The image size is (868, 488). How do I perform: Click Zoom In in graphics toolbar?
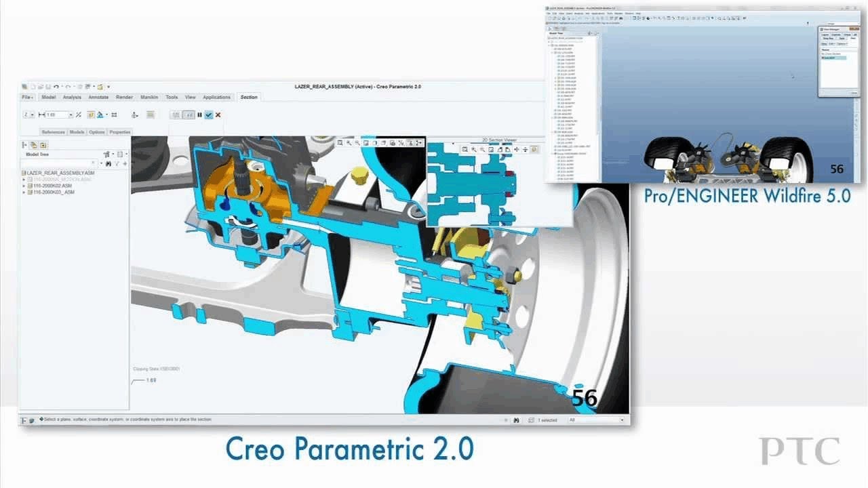(349, 143)
